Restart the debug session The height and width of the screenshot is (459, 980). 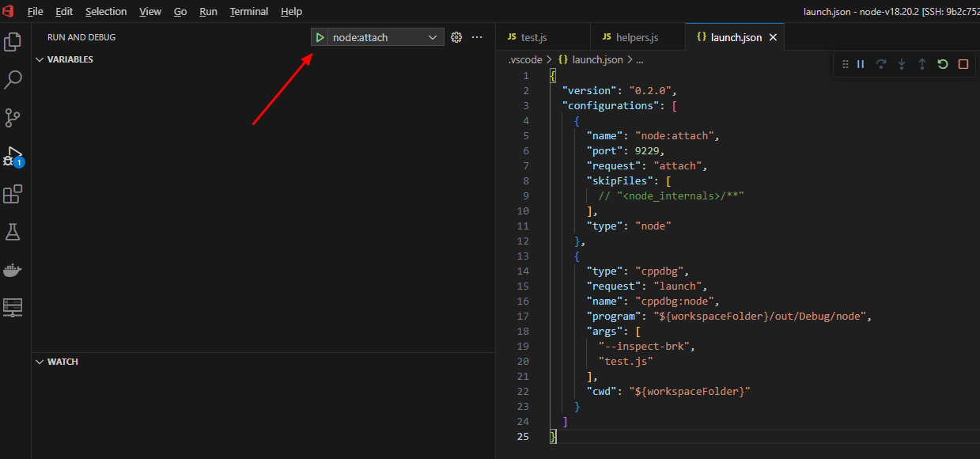[942, 64]
